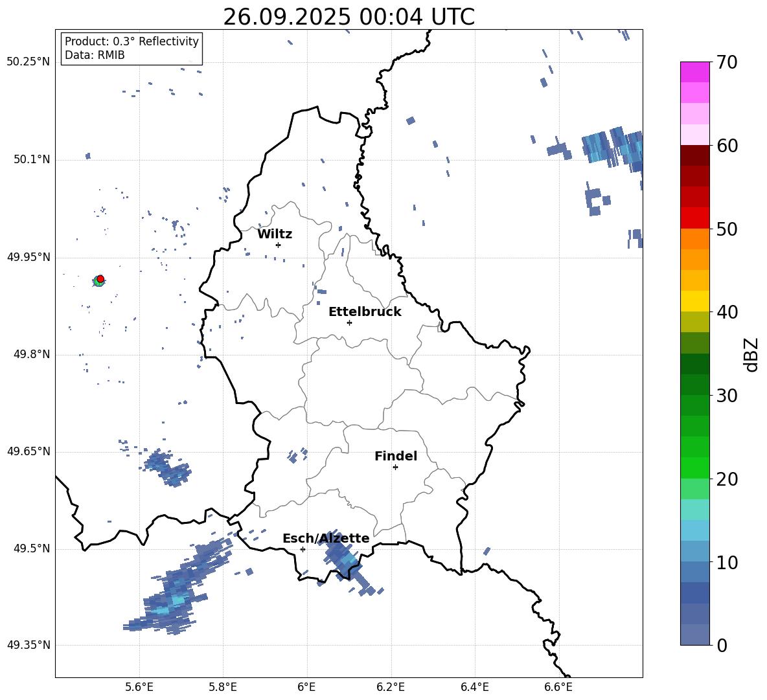
Task: Click the 50.1°N latitude label
Action: [x=31, y=160]
